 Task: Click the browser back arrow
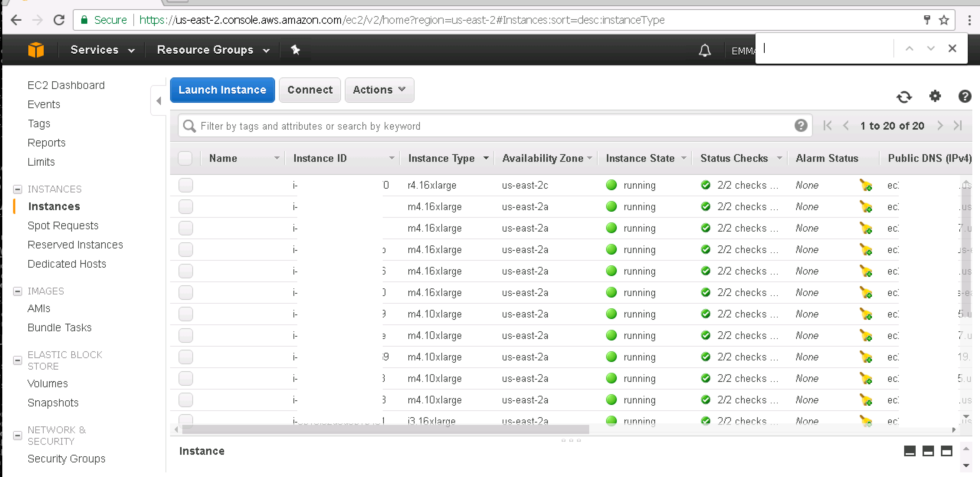click(16, 20)
